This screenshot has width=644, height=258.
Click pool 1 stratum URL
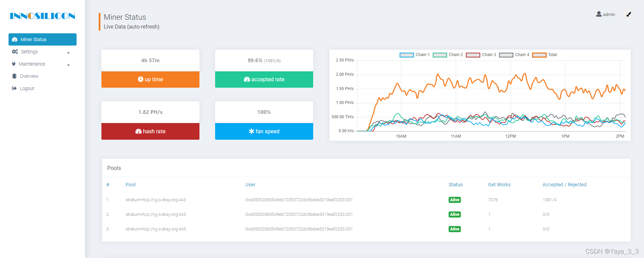click(x=156, y=200)
